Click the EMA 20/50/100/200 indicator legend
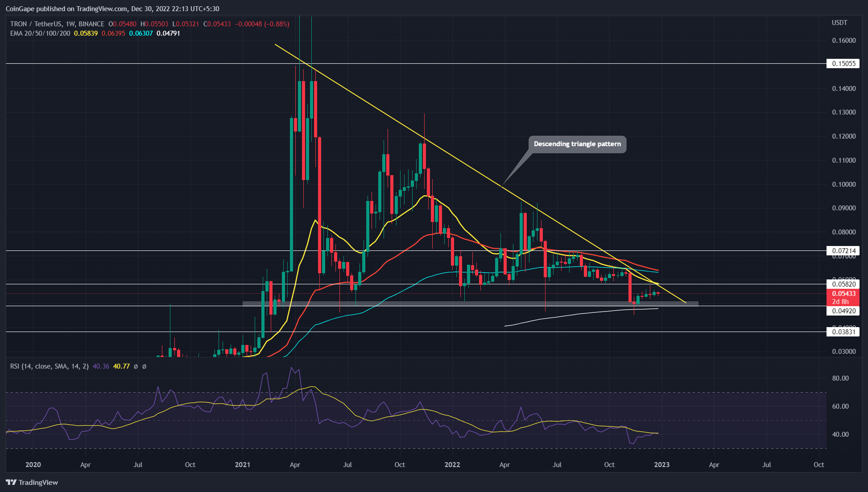868x492 pixels. (40, 33)
